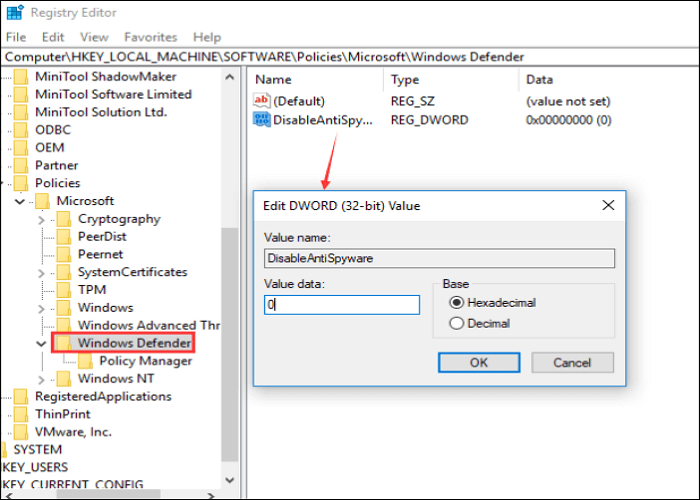Click the Windows Advanced Threat folder icon
The height and width of the screenshot is (500, 700).
[63, 325]
